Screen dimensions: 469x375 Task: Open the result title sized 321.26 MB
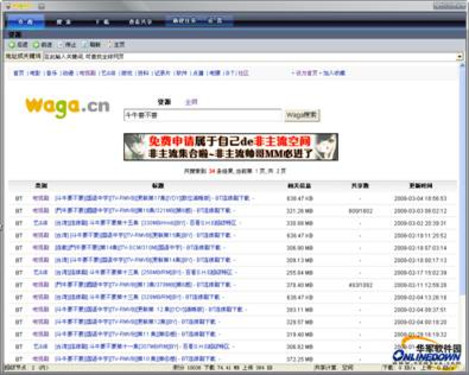click(142, 211)
